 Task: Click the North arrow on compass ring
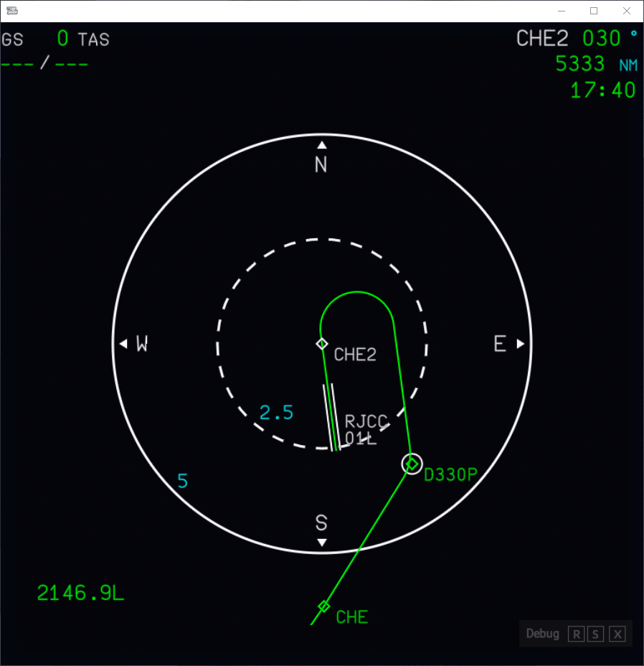[x=322, y=145]
